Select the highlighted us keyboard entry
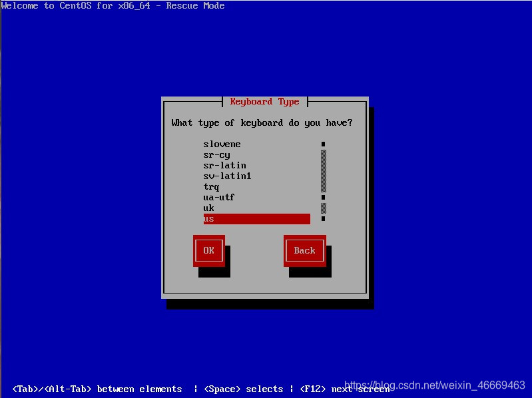 pyautogui.click(x=256, y=219)
